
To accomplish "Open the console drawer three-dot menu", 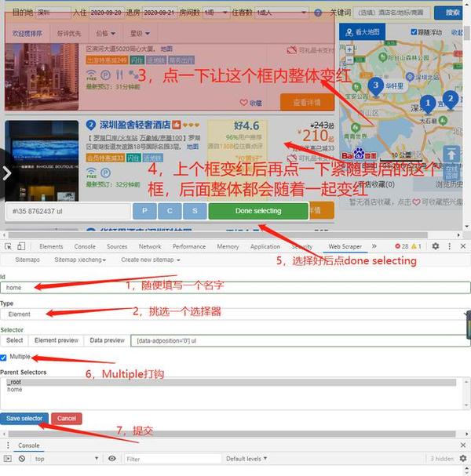I will pyautogui.click(x=8, y=445).
